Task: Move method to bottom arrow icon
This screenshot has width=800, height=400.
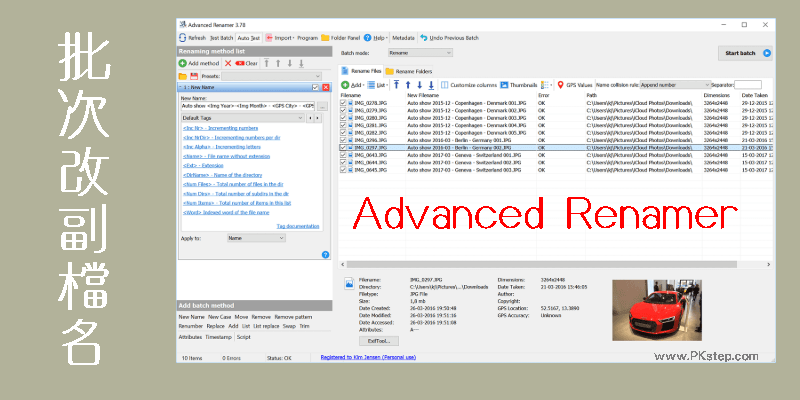Action: [x=301, y=63]
